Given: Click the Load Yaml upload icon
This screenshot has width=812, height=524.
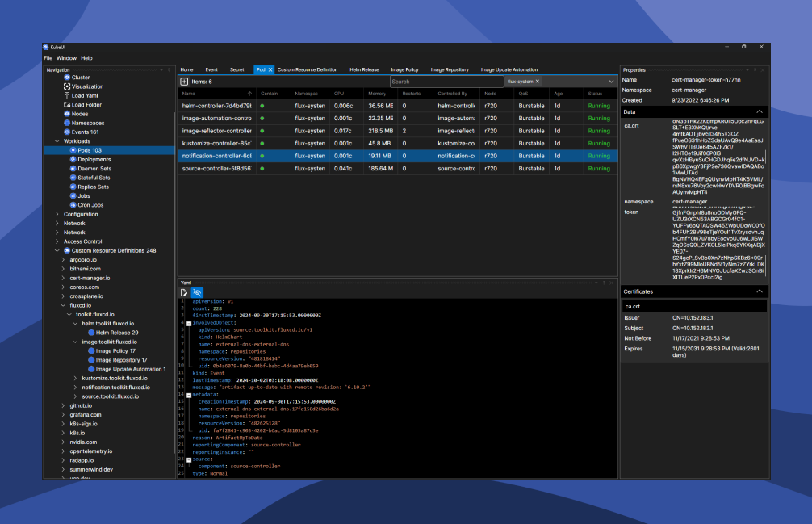Looking at the screenshot, I should [x=66, y=95].
